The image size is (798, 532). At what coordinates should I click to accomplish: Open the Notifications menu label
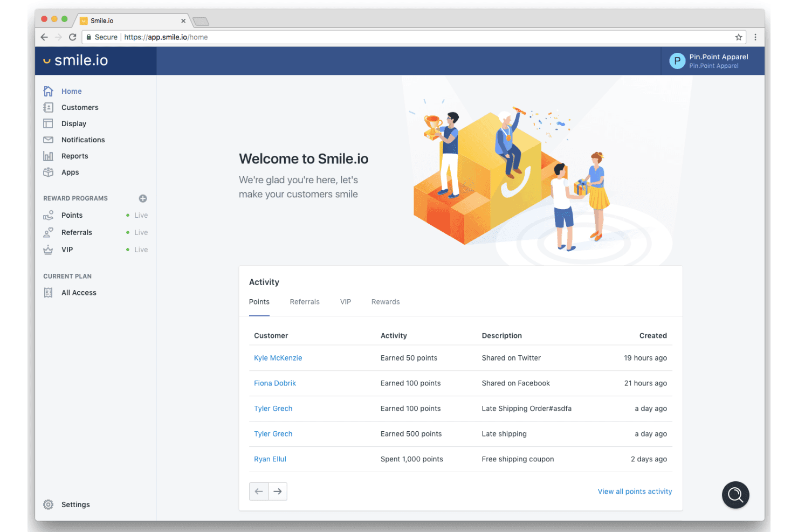click(x=83, y=140)
